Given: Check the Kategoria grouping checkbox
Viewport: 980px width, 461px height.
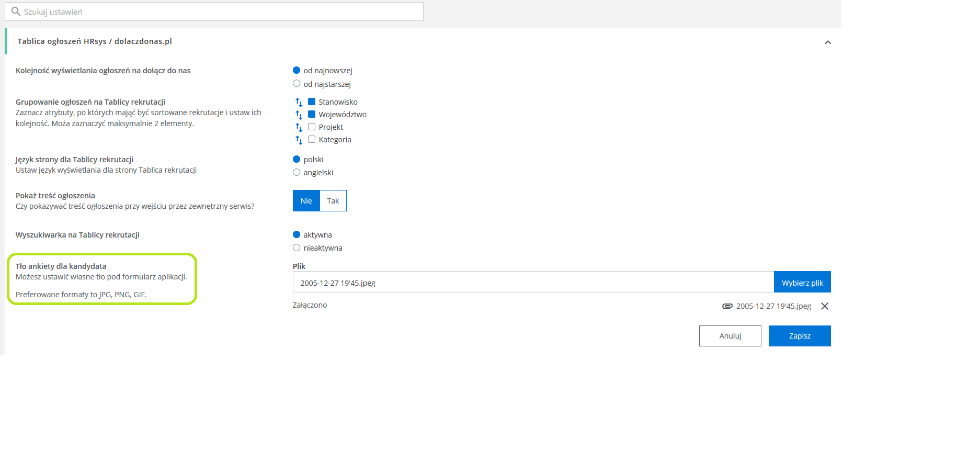Looking at the screenshot, I should click(x=312, y=139).
